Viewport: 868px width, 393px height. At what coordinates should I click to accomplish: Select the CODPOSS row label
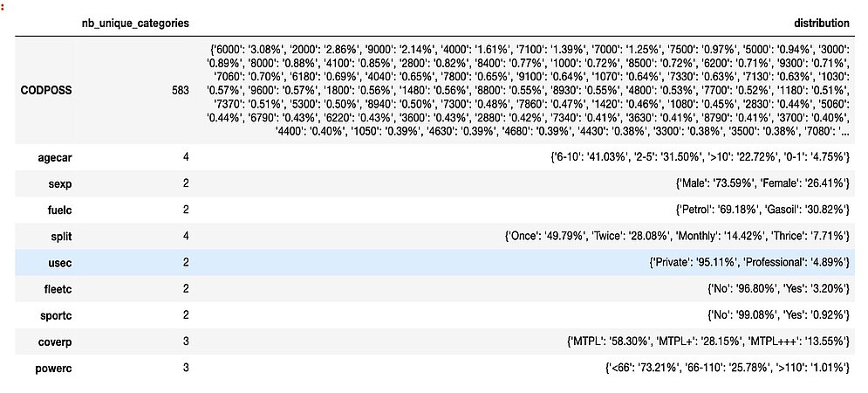(45, 88)
